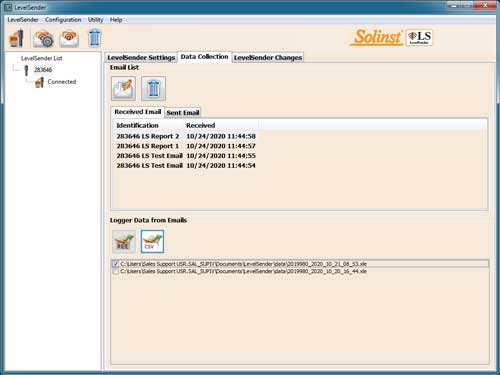Viewport: 500px width, 375px height.
Task: Open the Configuration menu
Action: (x=63, y=20)
